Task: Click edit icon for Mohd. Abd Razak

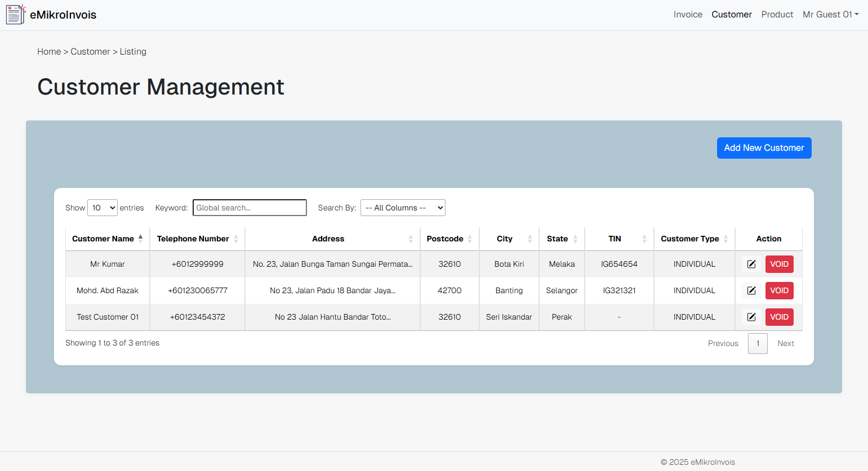Action: coord(751,290)
